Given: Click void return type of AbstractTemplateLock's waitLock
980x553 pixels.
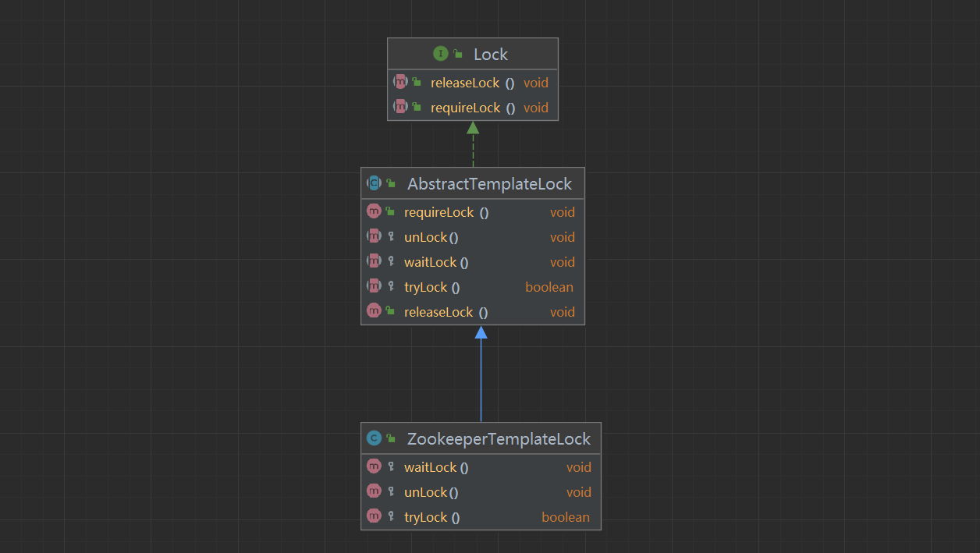Looking at the screenshot, I should (x=563, y=262).
